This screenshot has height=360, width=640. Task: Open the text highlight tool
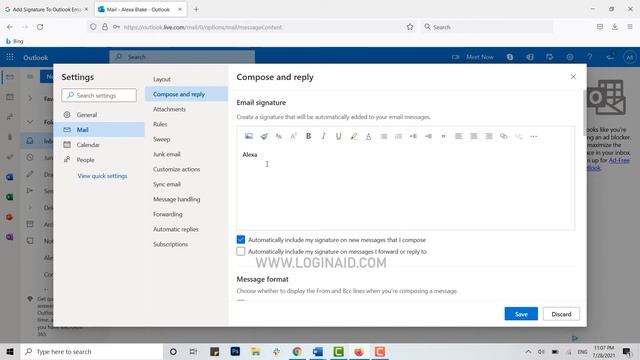point(353,136)
